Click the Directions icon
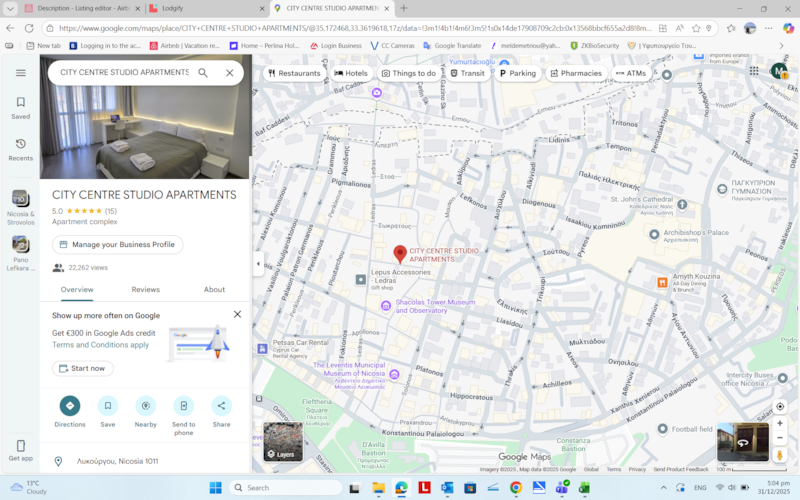 tap(70, 406)
